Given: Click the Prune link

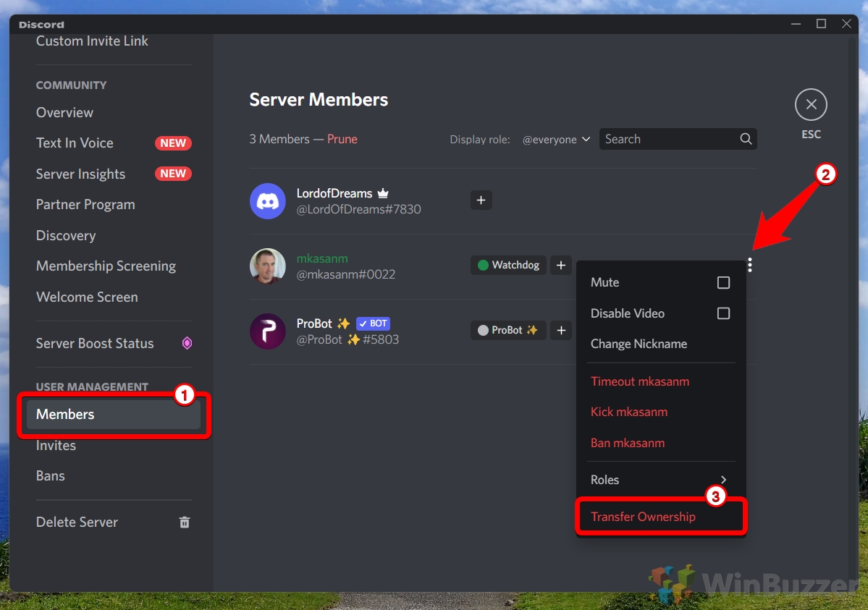Looking at the screenshot, I should tap(342, 139).
